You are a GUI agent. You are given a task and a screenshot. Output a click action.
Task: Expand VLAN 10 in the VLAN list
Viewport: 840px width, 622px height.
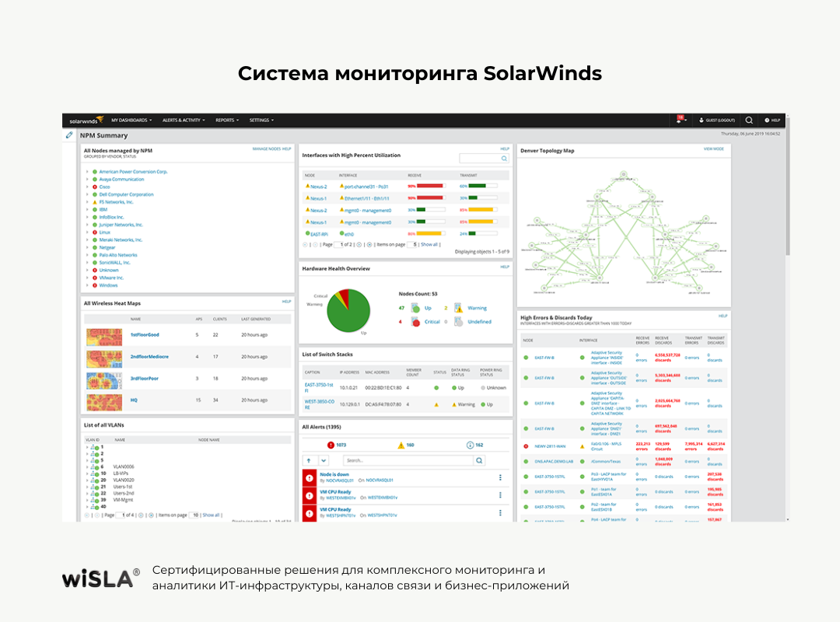point(87,473)
